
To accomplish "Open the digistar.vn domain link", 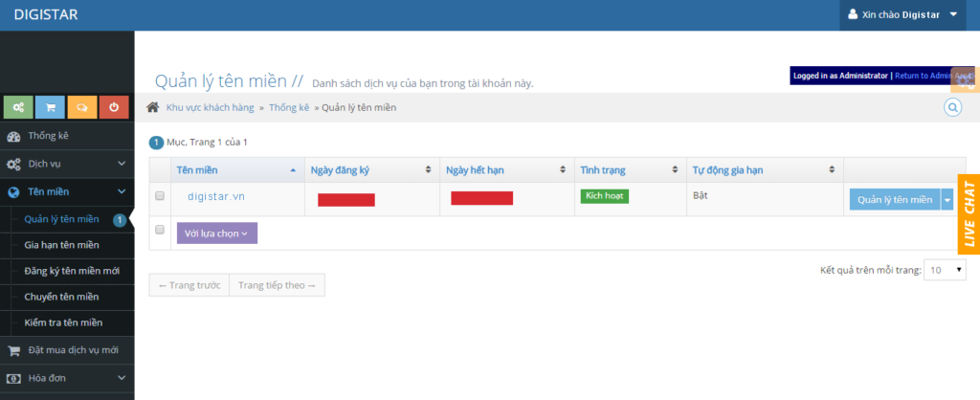I will pyautogui.click(x=216, y=196).
